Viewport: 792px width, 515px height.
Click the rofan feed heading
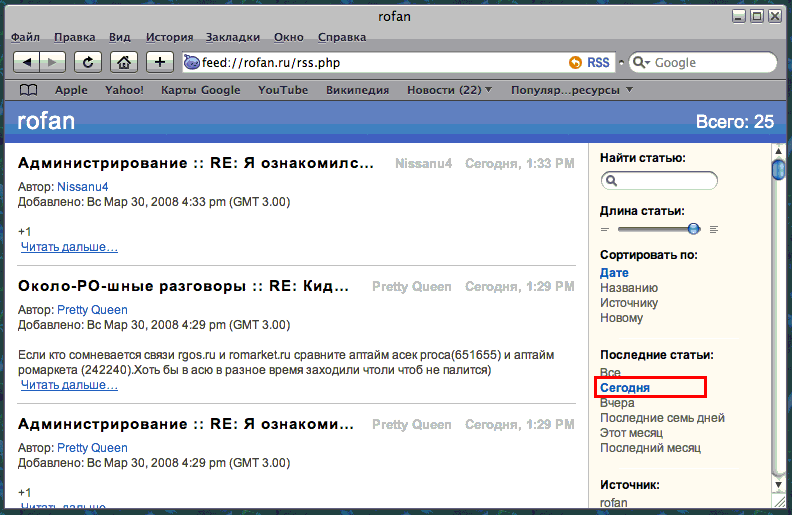coord(46,121)
